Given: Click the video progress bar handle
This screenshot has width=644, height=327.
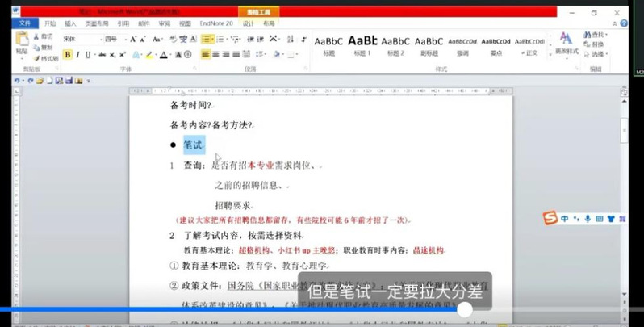Looking at the screenshot, I should [x=465, y=309].
